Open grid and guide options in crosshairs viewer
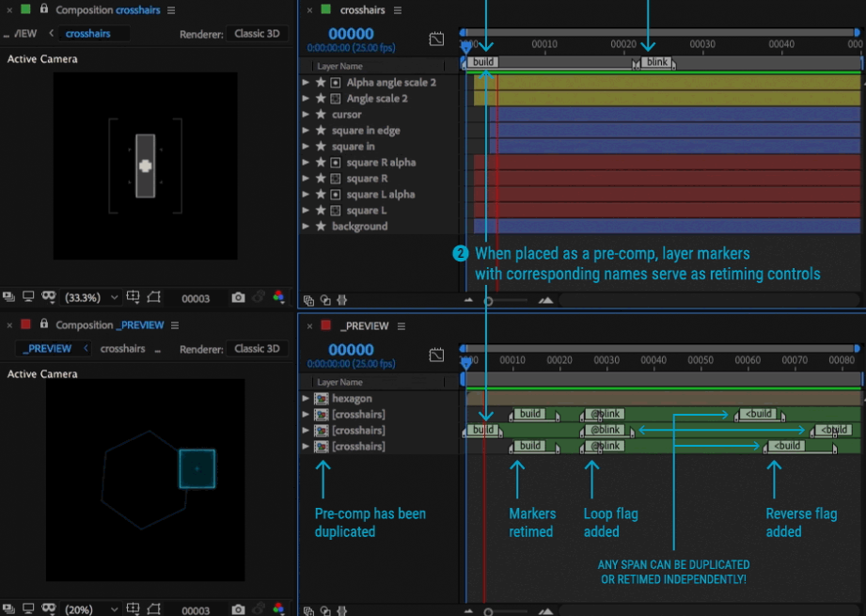This screenshot has width=866, height=616. tap(133, 297)
